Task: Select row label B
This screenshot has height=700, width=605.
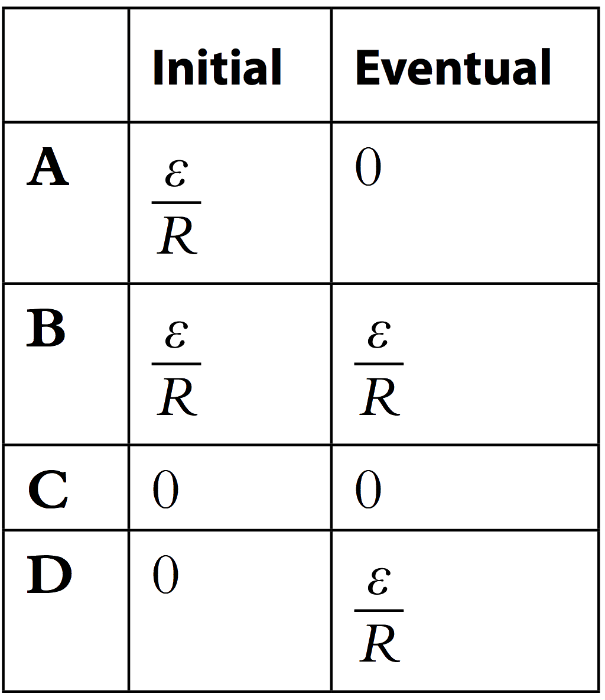Action: [x=46, y=328]
